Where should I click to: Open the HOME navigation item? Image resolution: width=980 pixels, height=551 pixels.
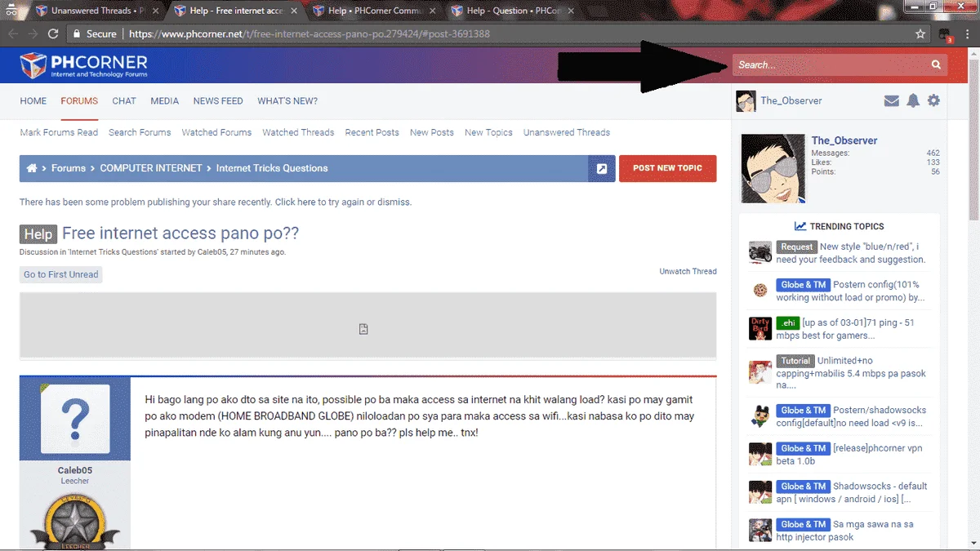33,101
